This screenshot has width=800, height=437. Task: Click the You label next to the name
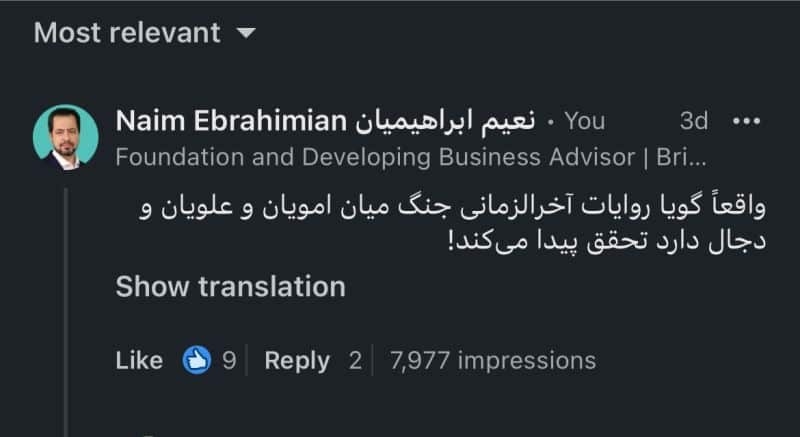[585, 121]
